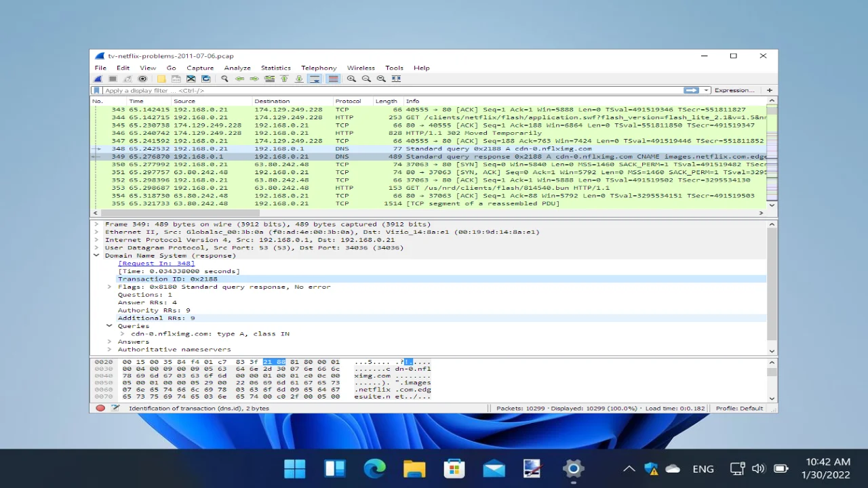Go back in packet history arrow
Screen dimensions: 868x488
(x=239, y=79)
